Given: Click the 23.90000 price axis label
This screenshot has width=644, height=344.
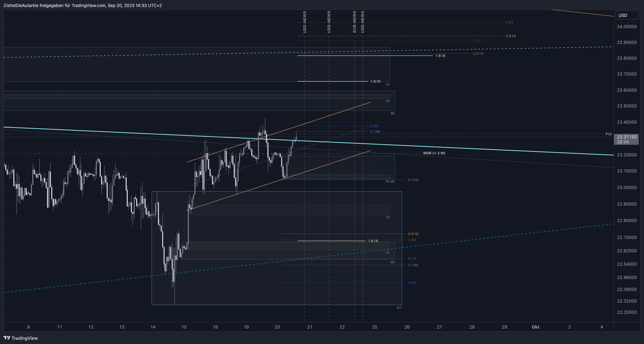Looking at the screenshot, I should click(627, 43).
